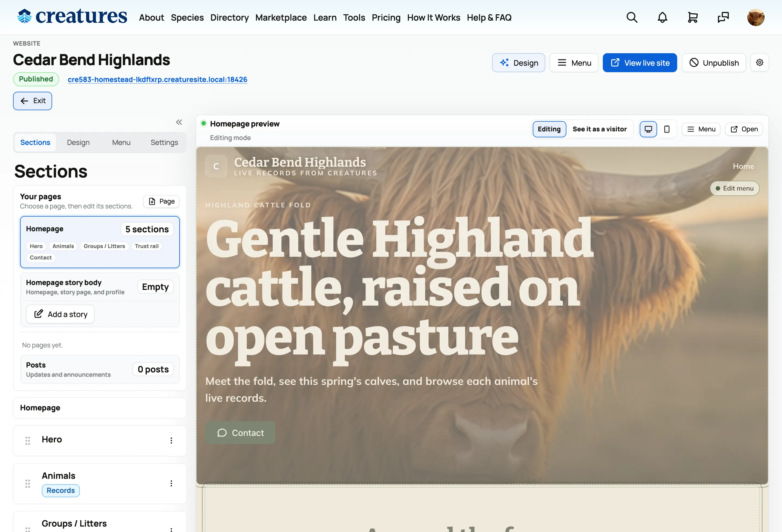Click Add a story button
Image resolution: width=782 pixels, height=532 pixels.
tap(60, 314)
